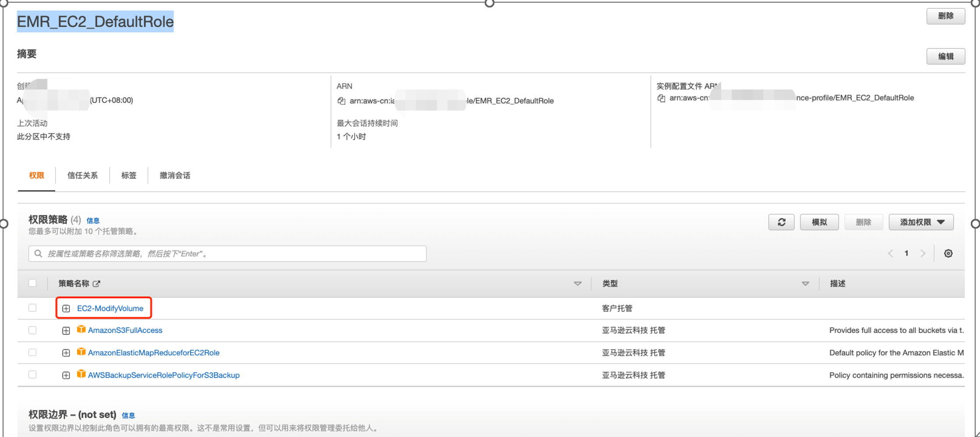
Task: Open the 撤消会话 tab
Action: 175,176
